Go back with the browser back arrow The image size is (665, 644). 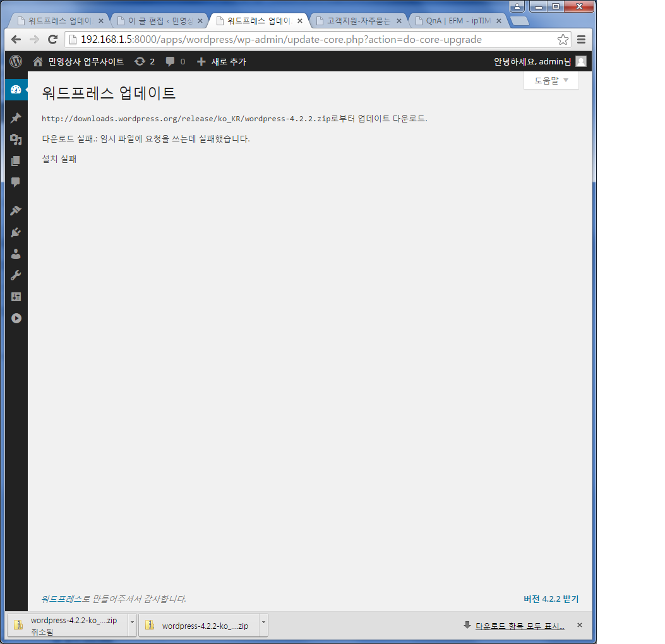16,39
